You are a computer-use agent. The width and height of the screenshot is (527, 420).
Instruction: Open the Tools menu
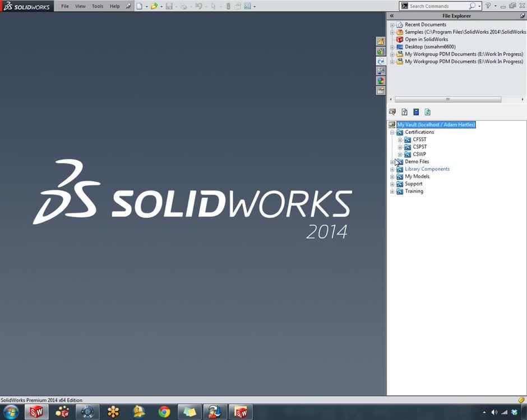point(98,6)
